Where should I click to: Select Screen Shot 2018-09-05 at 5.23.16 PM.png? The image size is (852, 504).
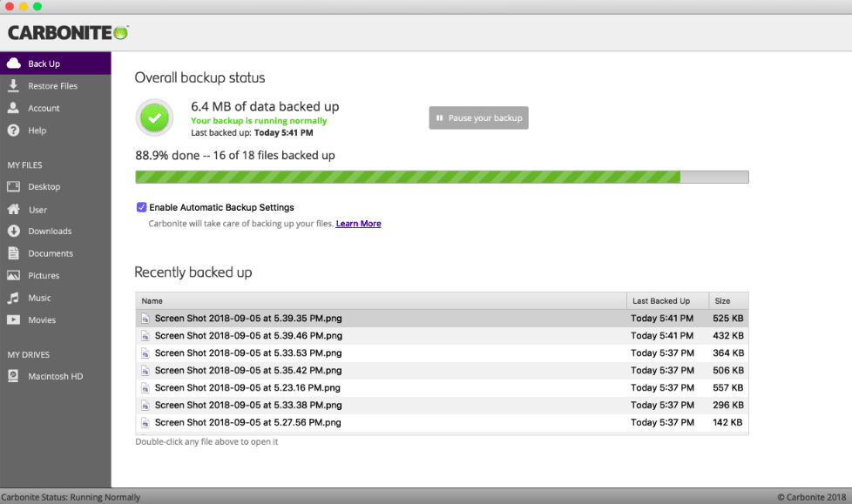coord(442,387)
